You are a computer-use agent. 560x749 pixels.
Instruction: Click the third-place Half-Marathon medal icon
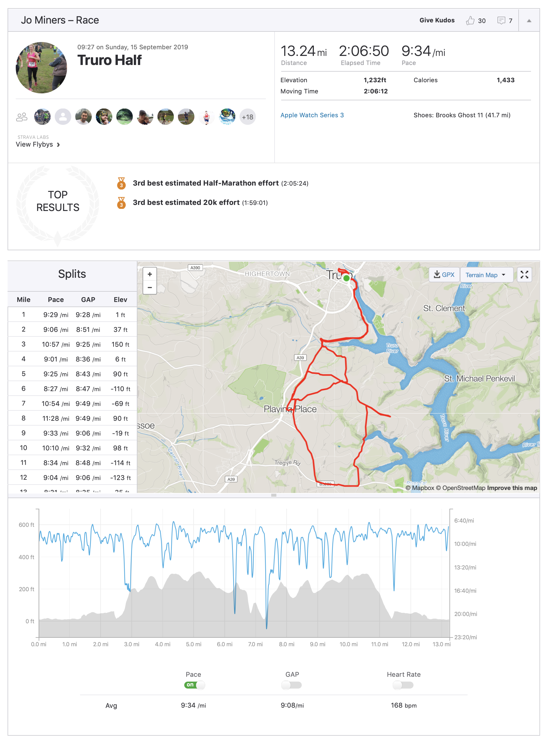click(121, 183)
